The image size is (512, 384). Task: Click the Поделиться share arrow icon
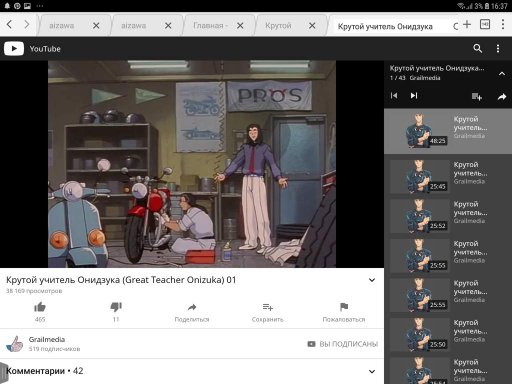pos(192,307)
